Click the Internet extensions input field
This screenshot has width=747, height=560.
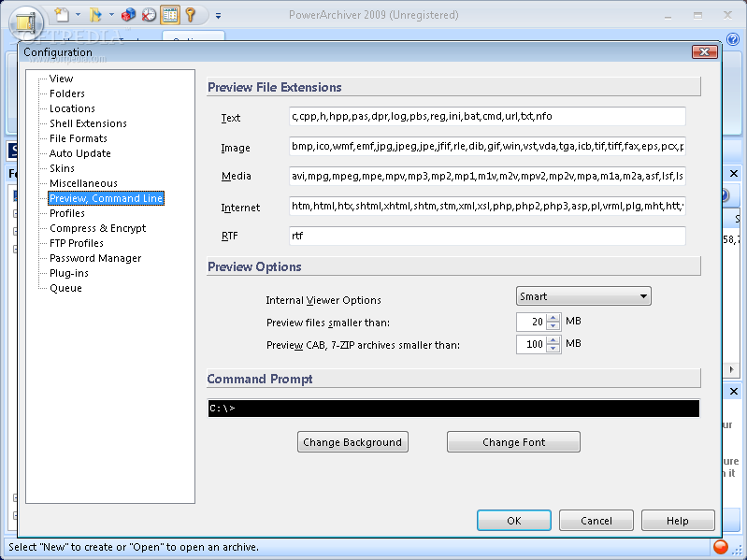[x=487, y=206]
